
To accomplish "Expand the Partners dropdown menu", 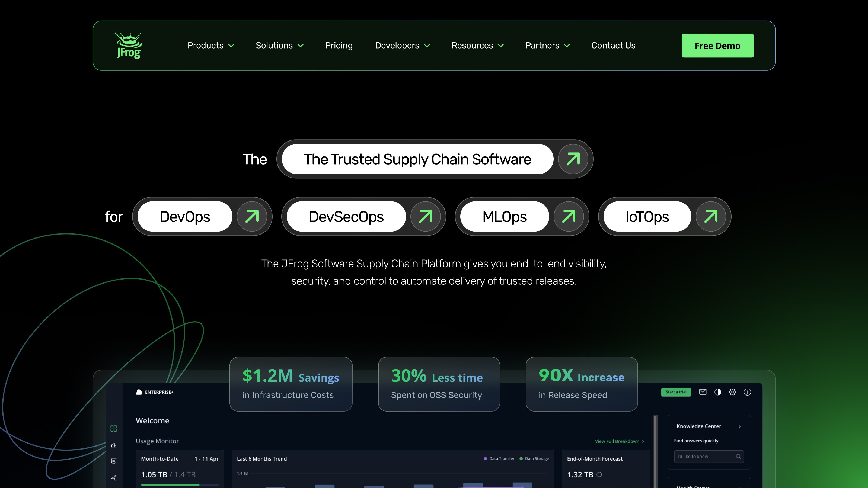I will pyautogui.click(x=548, y=46).
